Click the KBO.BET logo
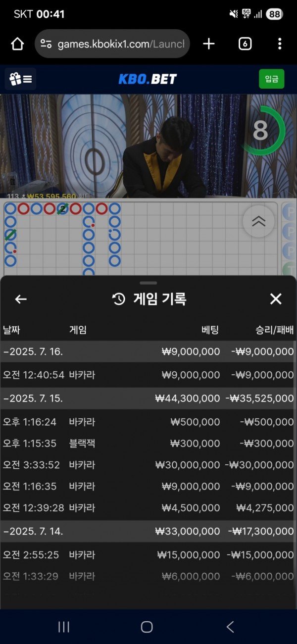The image size is (297, 644). [148, 79]
